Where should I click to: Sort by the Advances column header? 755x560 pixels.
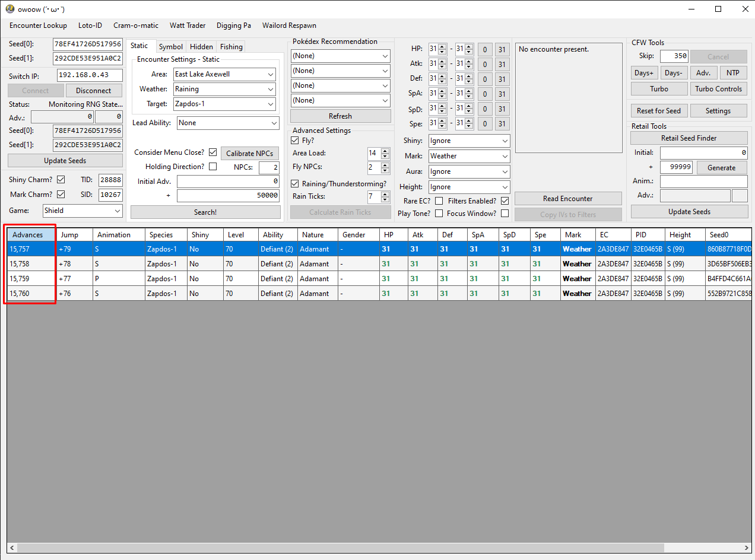coord(31,235)
